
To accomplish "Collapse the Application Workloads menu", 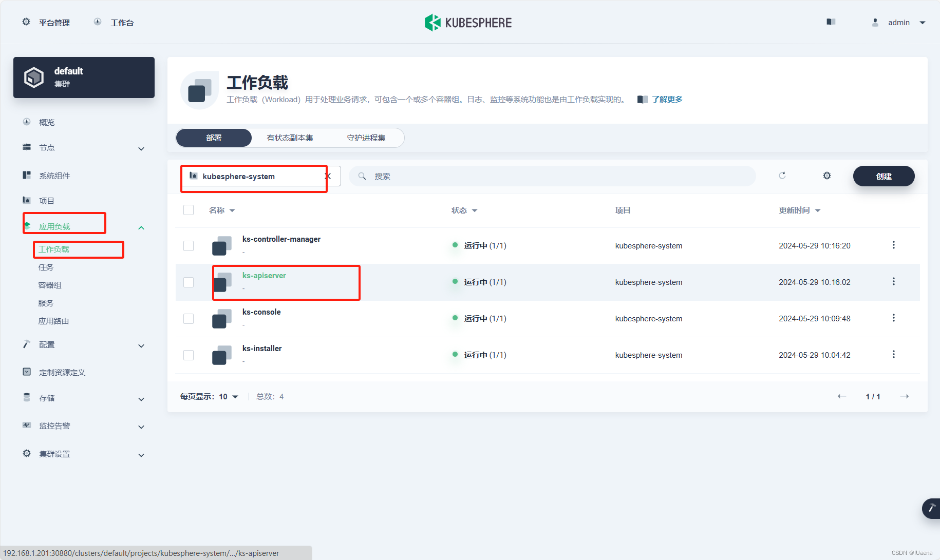I will (x=141, y=227).
